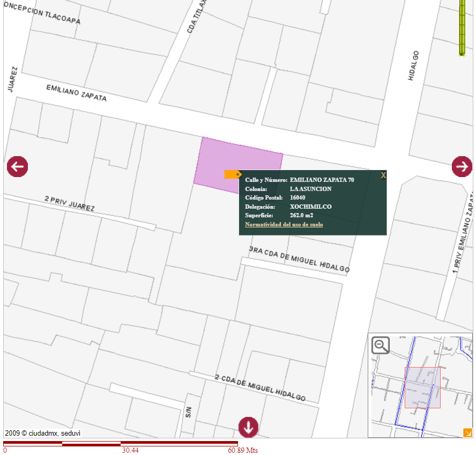Click the 2 PRIV JUAREZ street label
This screenshot has width=476, height=455.
(70, 204)
